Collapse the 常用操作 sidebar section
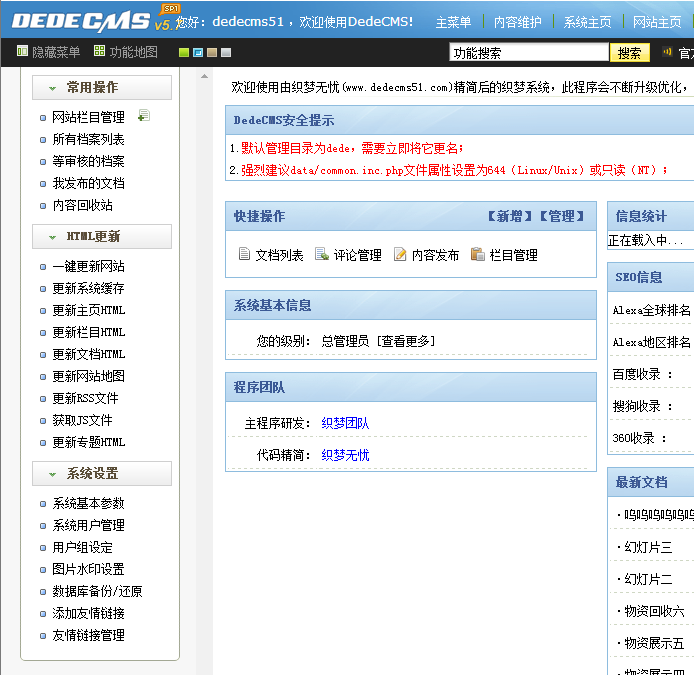The width and height of the screenshot is (694, 675). (52, 89)
